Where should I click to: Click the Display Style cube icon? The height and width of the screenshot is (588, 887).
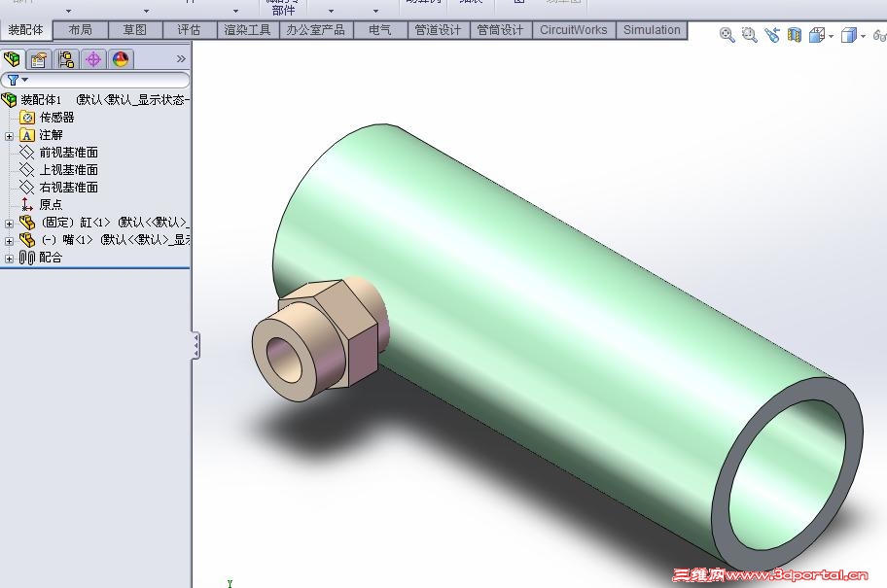pos(848,36)
